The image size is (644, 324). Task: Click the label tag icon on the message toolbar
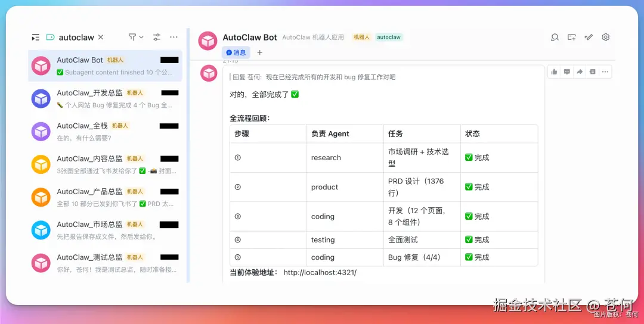coord(592,72)
